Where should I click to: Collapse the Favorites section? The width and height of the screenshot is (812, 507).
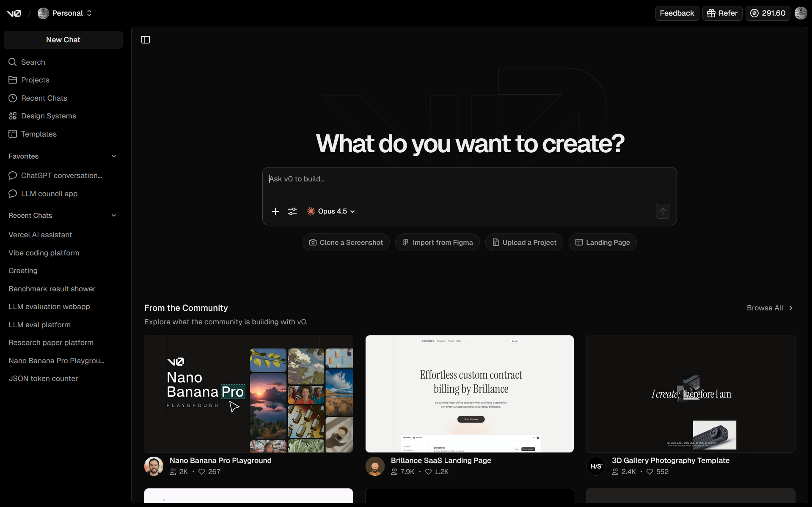pos(113,156)
